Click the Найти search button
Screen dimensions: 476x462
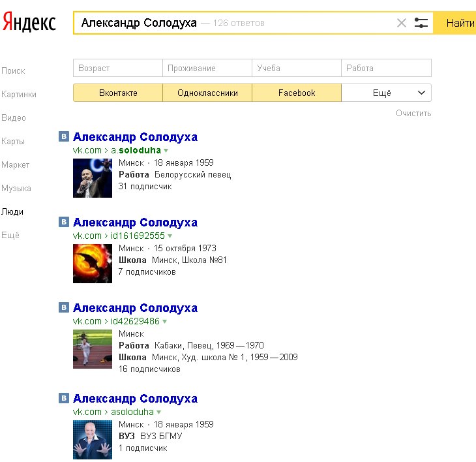click(x=454, y=23)
